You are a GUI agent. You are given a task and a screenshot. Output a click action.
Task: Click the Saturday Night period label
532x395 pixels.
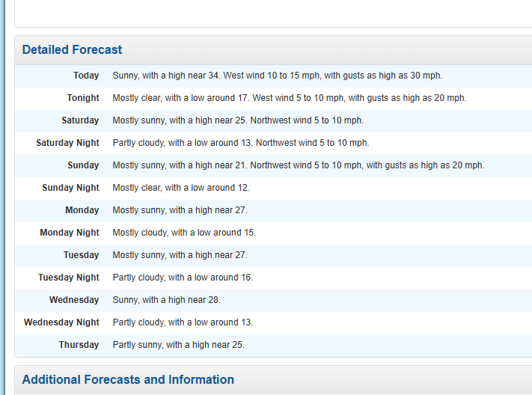[x=68, y=143]
